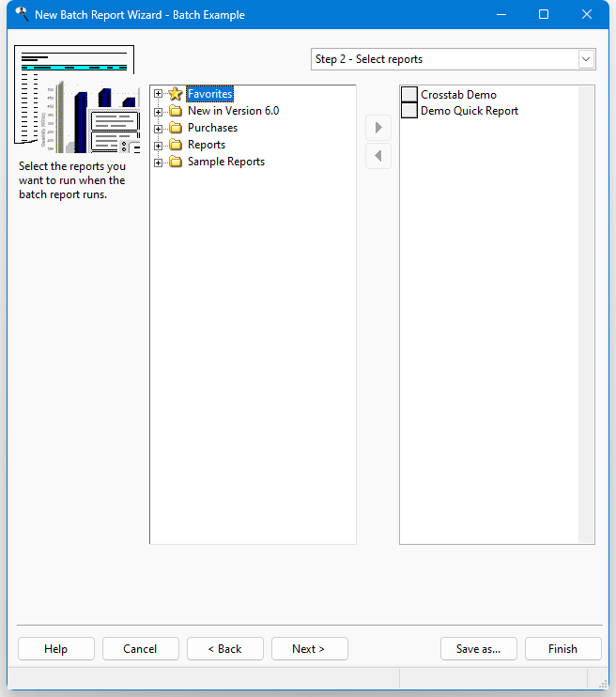
Task: Click the Purchases folder icon
Action: (175, 128)
